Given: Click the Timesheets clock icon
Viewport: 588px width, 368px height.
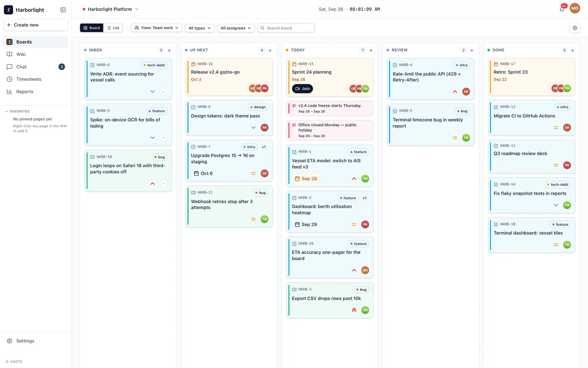Looking at the screenshot, I should tap(9, 79).
